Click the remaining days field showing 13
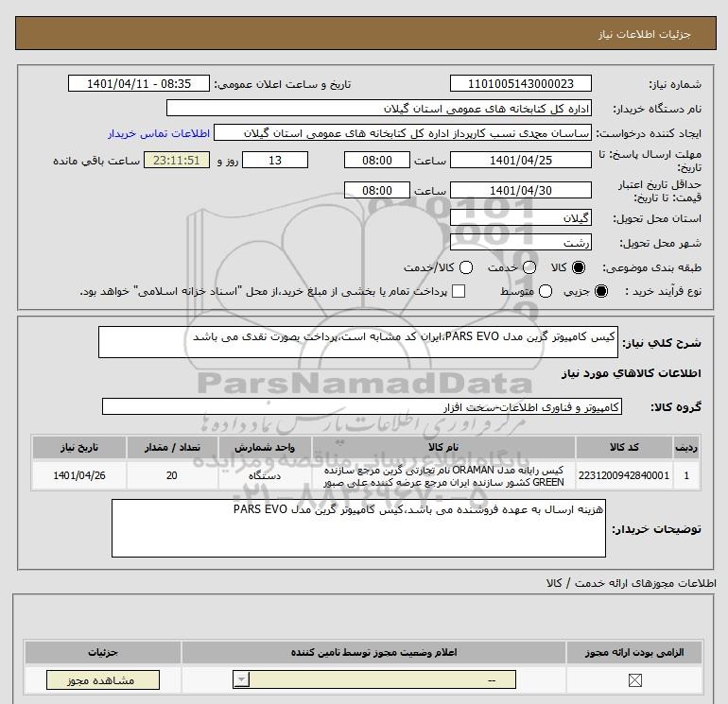This screenshot has width=728, height=704. (x=275, y=160)
